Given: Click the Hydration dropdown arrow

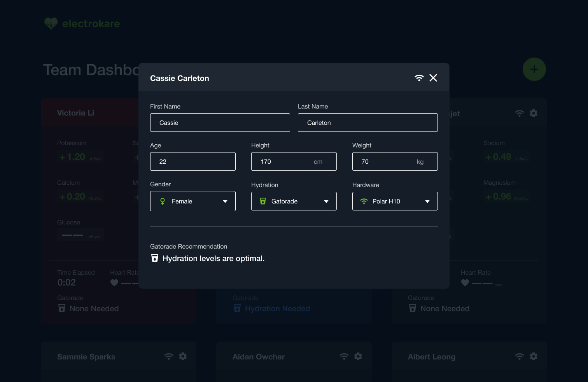Looking at the screenshot, I should point(326,201).
